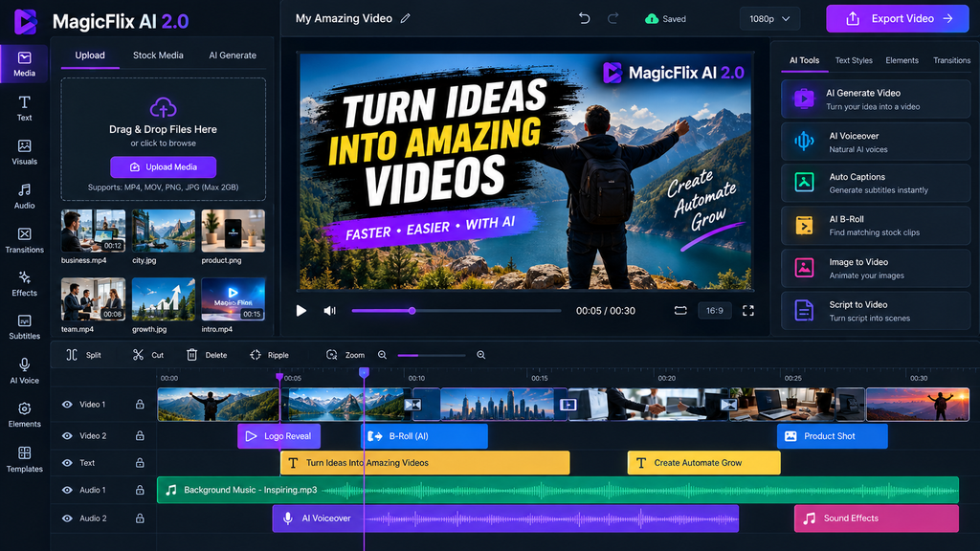Open the Elements tab in right panel
The image size is (980, 551).
[902, 60]
